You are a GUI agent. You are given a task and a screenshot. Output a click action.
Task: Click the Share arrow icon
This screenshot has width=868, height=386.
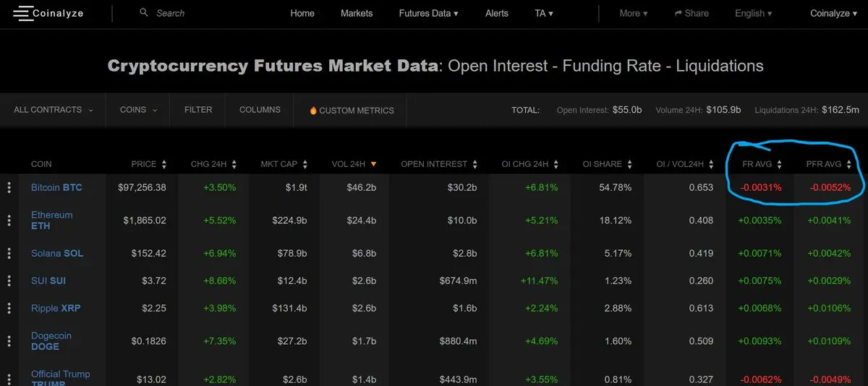(678, 13)
